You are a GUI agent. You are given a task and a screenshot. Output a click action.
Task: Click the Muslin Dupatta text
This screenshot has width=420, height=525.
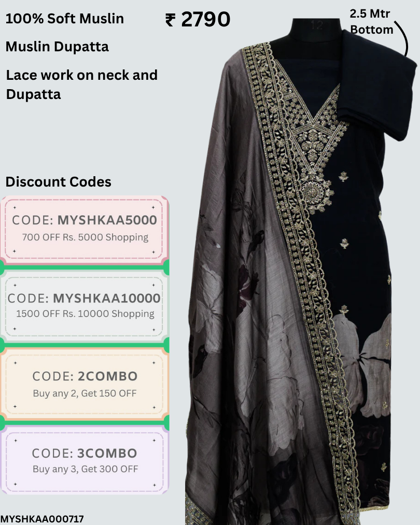(57, 47)
